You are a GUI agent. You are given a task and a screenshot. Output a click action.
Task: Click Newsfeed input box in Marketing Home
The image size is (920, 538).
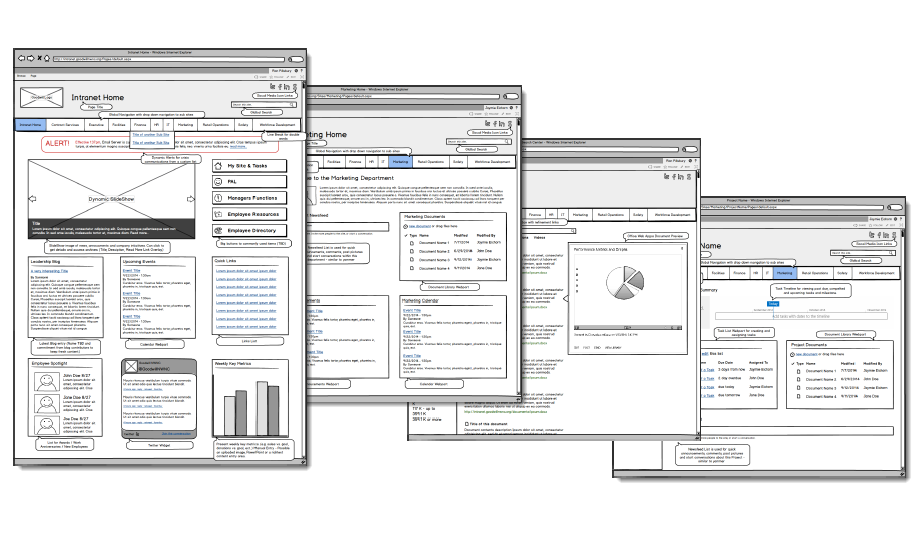point(348,226)
